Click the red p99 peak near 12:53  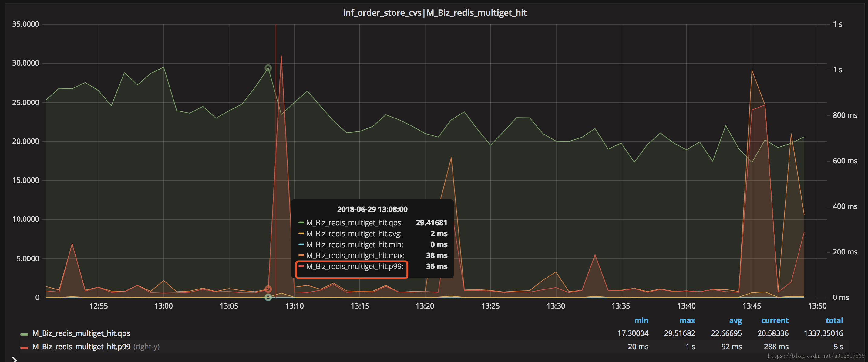tap(72, 244)
